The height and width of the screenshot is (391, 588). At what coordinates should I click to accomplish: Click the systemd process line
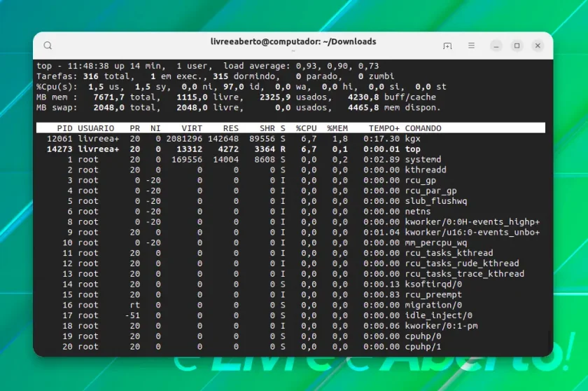click(x=290, y=160)
